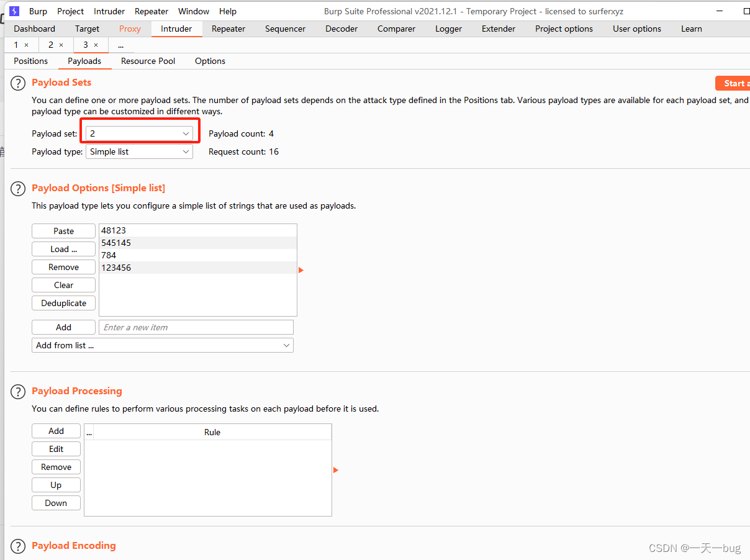Click Edit in Payload Processing
This screenshot has width=750, height=560.
(56, 449)
